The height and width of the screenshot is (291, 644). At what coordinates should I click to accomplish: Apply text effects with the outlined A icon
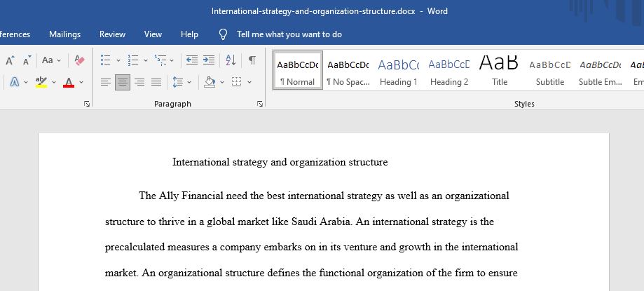15,82
